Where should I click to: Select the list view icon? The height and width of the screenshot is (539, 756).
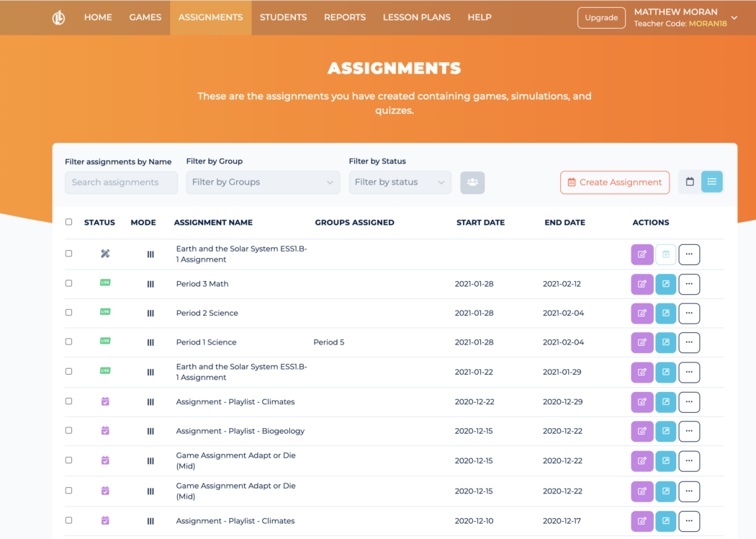[712, 182]
